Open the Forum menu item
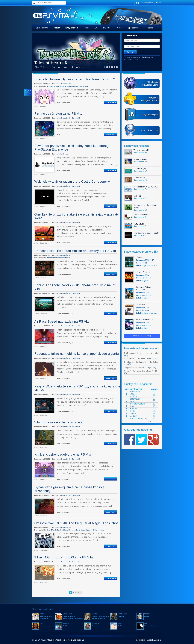This screenshot has width=194, height=644. point(57,28)
